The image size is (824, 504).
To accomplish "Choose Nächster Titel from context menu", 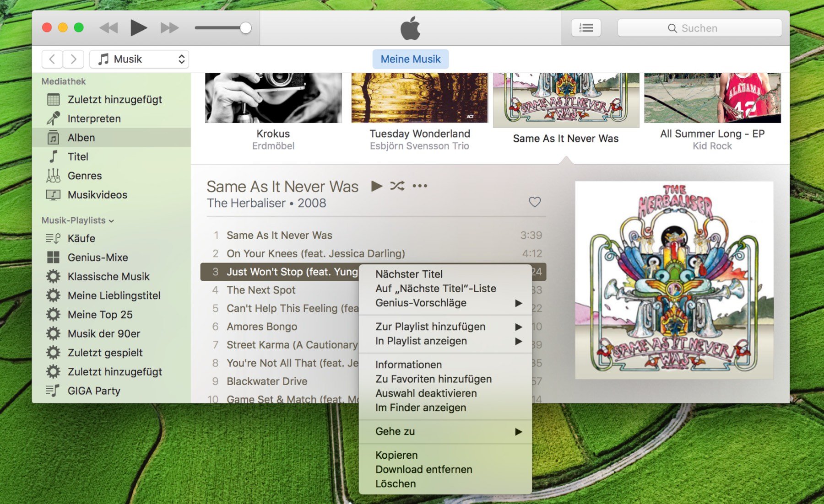I will tap(445, 274).
